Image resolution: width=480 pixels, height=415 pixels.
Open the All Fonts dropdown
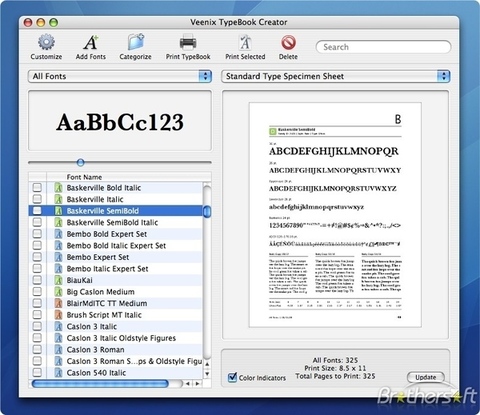pos(120,76)
